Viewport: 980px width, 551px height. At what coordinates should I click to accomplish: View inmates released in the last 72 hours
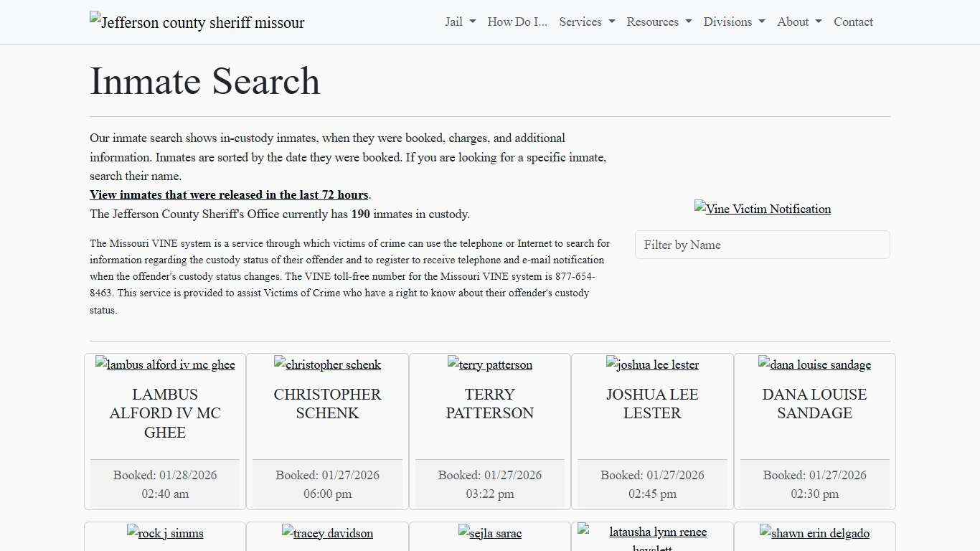(x=229, y=194)
